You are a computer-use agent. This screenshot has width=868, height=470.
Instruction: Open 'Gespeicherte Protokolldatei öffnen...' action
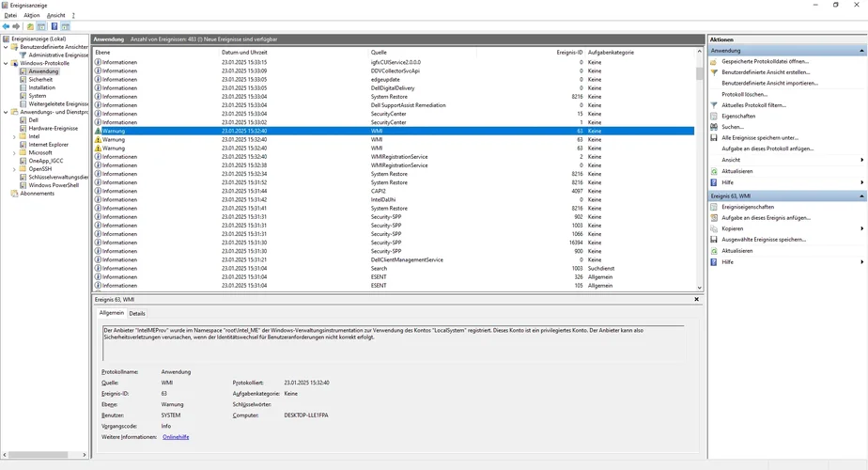(x=765, y=61)
